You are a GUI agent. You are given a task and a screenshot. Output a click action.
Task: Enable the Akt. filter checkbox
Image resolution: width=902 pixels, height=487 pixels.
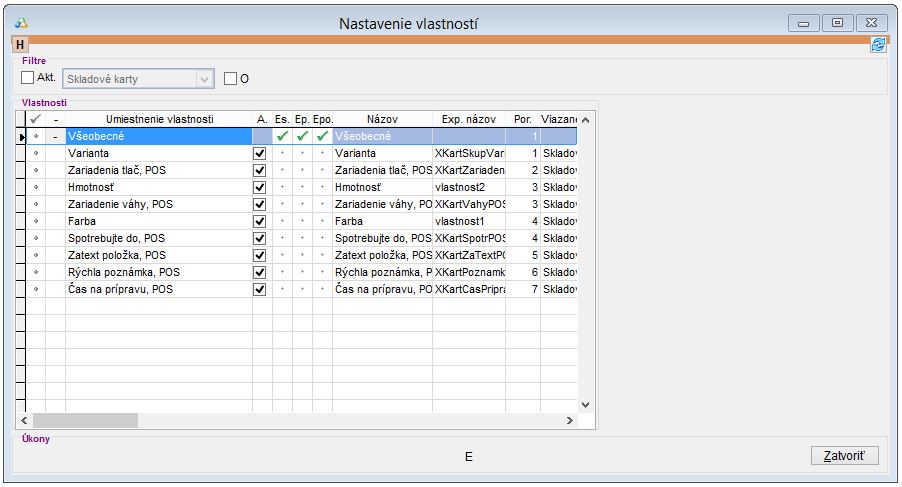(28, 78)
